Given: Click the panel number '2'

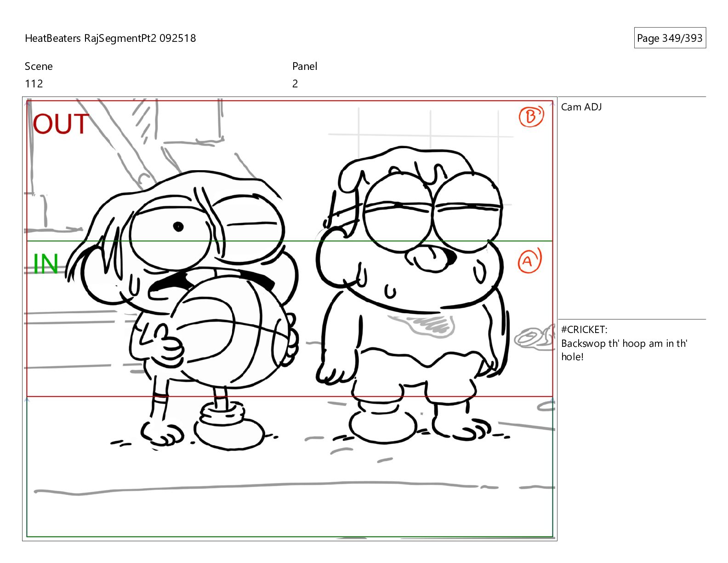Looking at the screenshot, I should click(x=295, y=84).
